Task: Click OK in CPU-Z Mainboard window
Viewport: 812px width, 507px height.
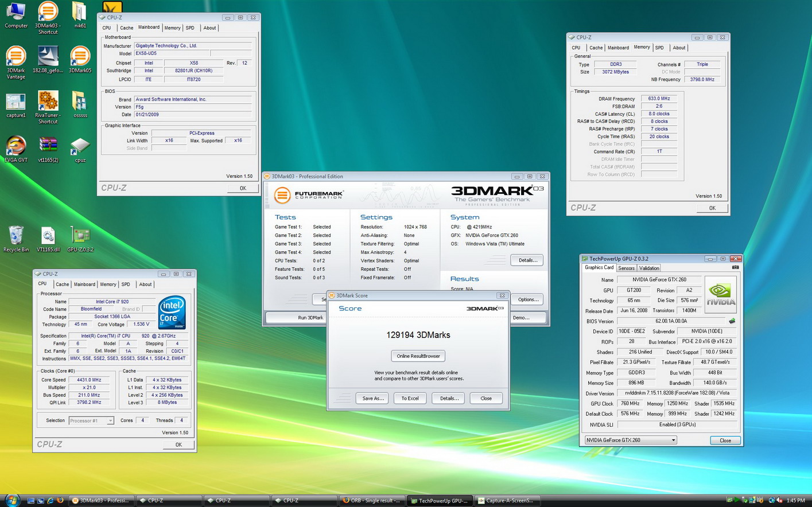Action: pos(243,188)
